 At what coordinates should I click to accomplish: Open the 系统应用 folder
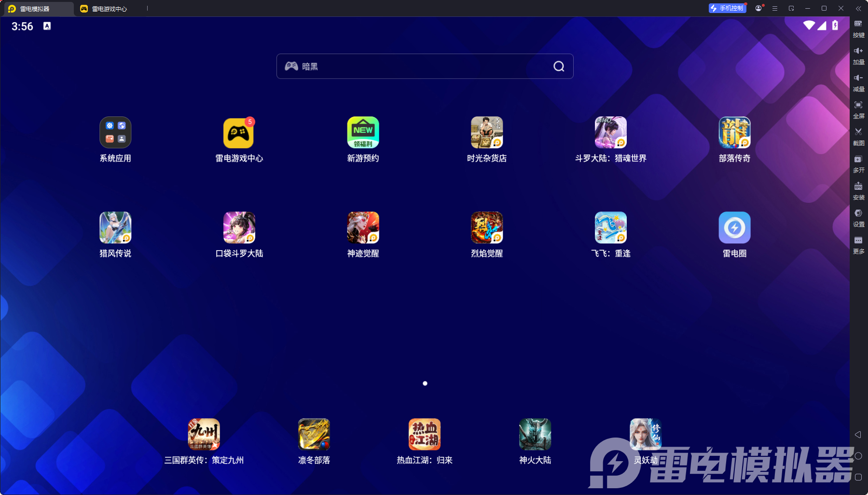click(115, 132)
